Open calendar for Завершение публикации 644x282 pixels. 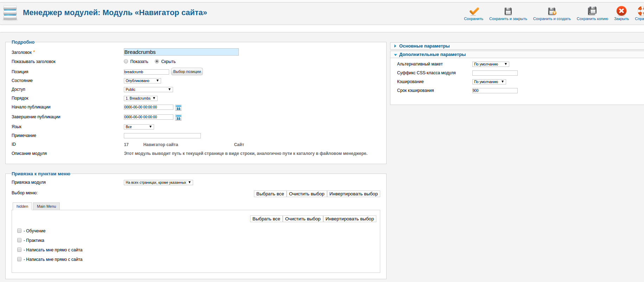(178, 118)
